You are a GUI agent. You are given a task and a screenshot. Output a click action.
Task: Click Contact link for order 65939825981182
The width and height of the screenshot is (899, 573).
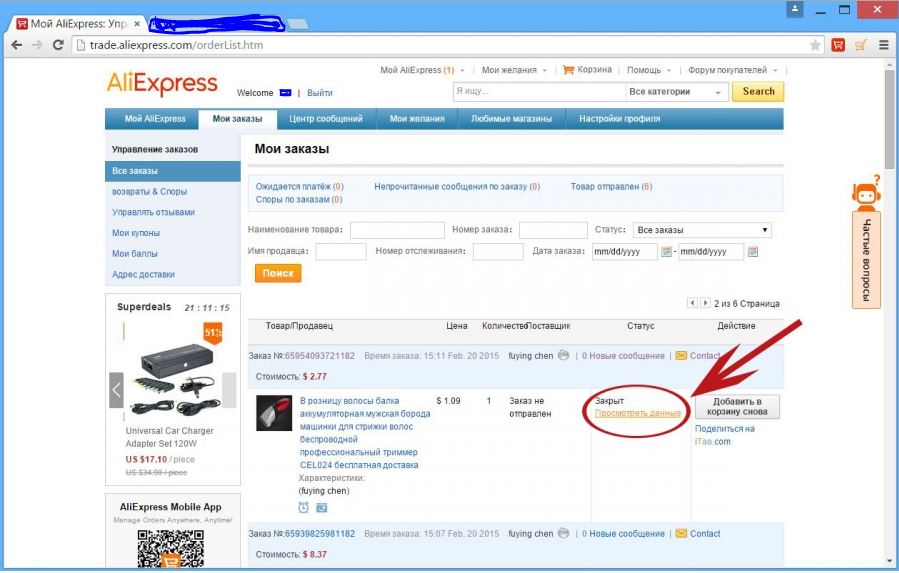point(705,533)
